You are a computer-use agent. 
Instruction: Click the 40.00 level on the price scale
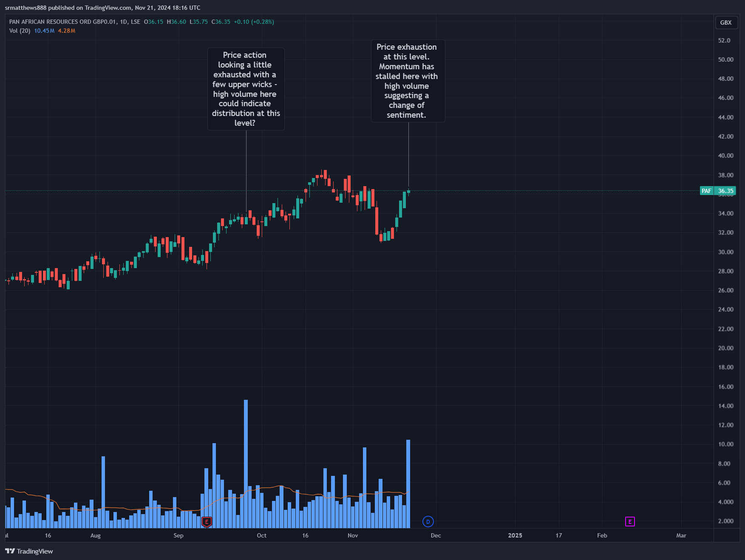(725, 156)
